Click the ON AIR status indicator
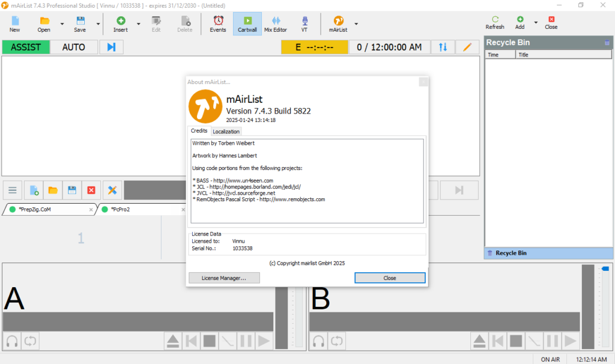 point(550,359)
